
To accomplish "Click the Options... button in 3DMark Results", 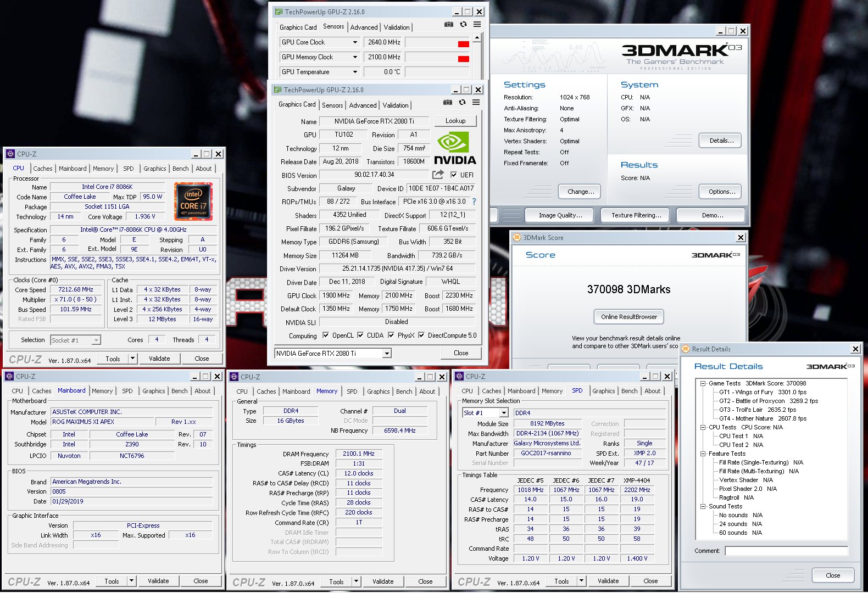I will pos(721,192).
